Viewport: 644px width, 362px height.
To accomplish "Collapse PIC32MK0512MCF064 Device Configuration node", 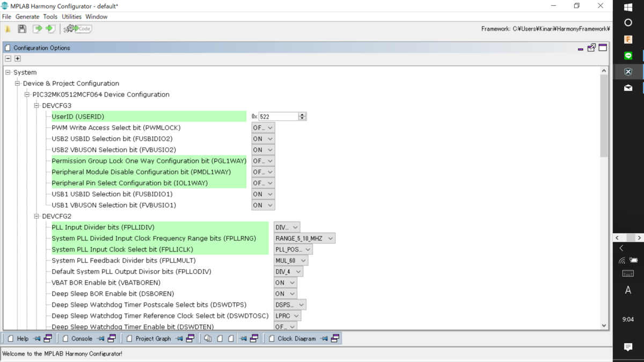I will coord(27,94).
